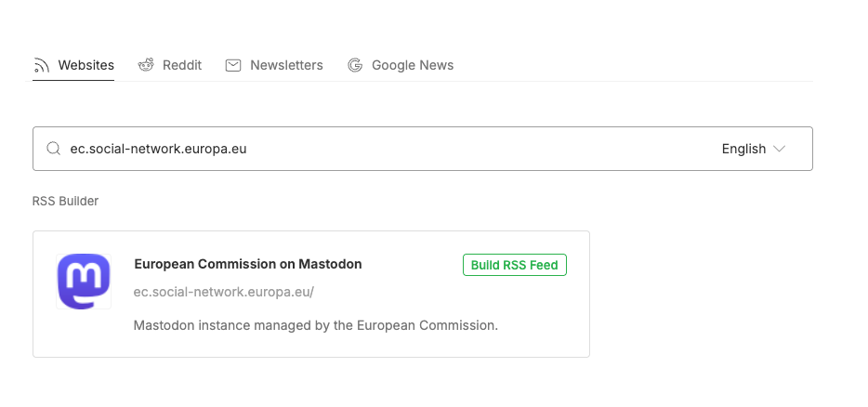This screenshot has height=407, width=868.
Task: Go to the Google News tab
Action: point(413,65)
